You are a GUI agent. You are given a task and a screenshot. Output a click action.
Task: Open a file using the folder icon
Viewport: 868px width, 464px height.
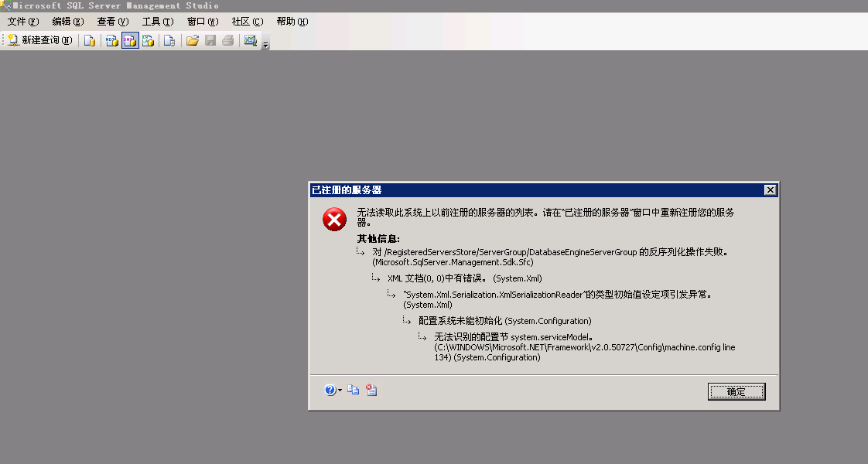tap(193, 39)
